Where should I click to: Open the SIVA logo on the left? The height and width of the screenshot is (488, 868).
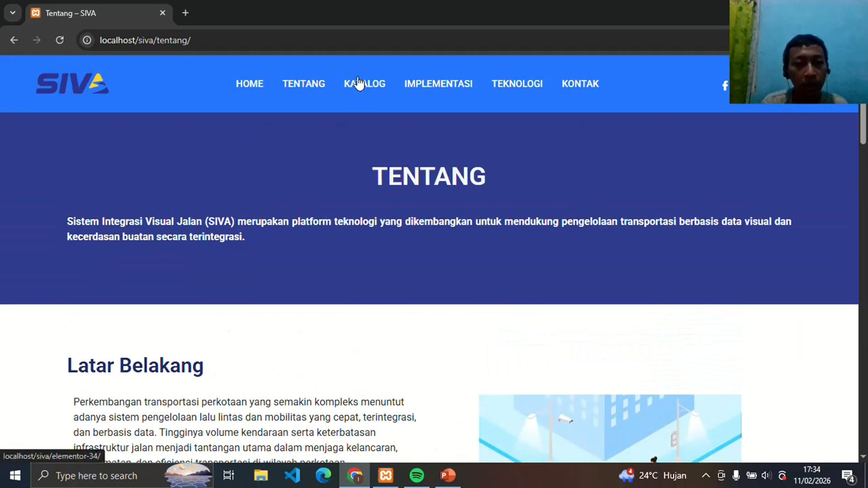(72, 83)
